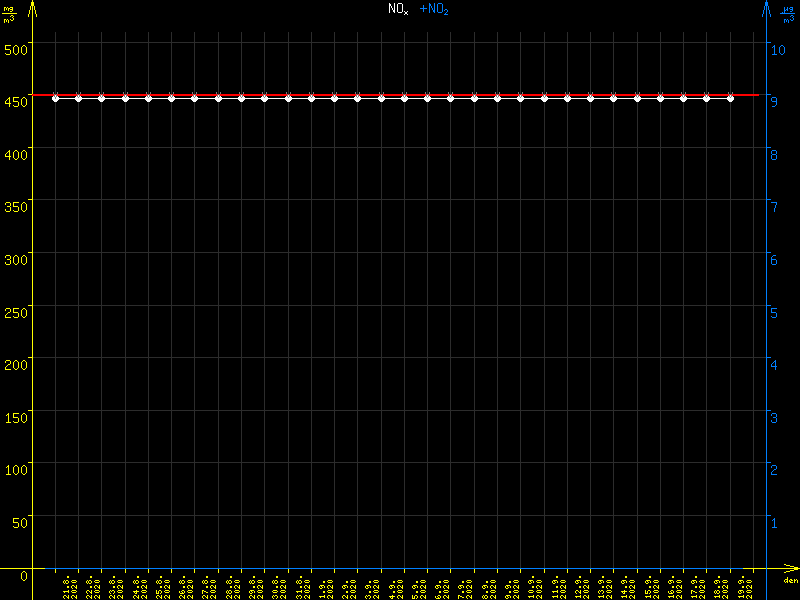
Task: Click the 19.9.2020 date label
Action: coord(742,588)
